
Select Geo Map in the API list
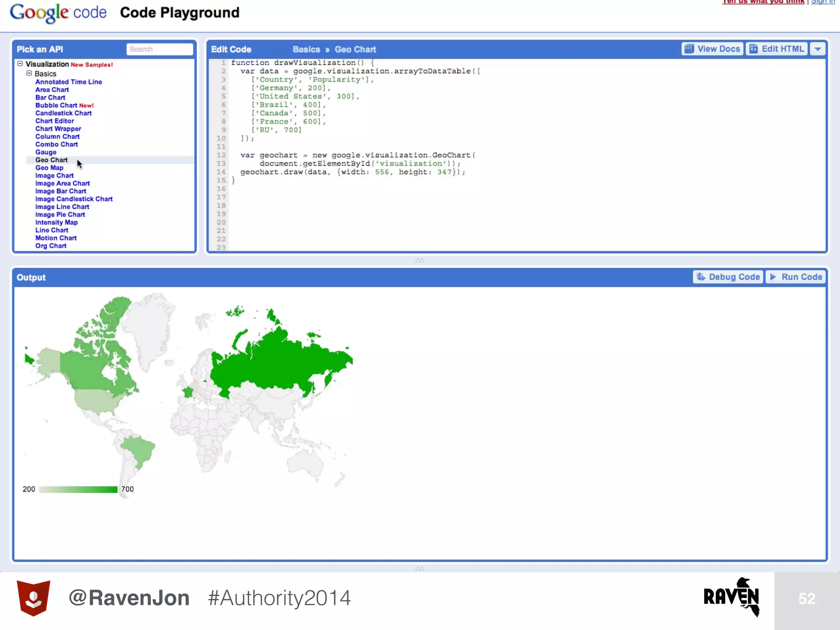coord(49,168)
